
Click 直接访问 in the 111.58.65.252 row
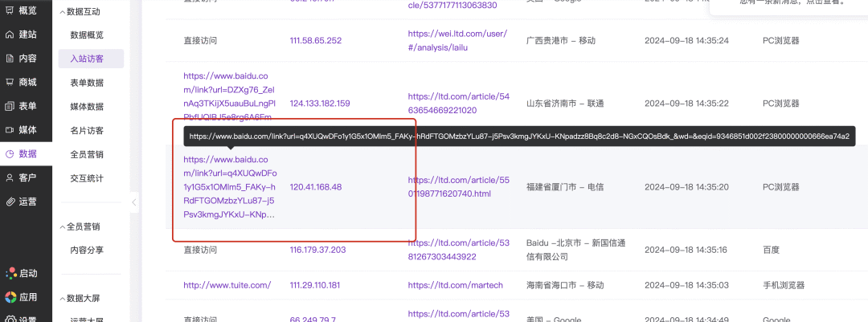click(200, 40)
